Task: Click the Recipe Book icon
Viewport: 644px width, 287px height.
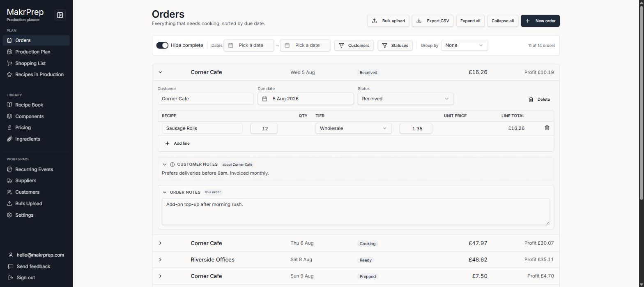Action: [x=9, y=105]
